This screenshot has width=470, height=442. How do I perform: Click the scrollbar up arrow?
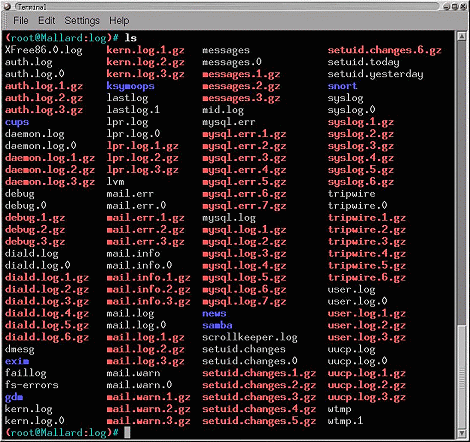(462, 36)
